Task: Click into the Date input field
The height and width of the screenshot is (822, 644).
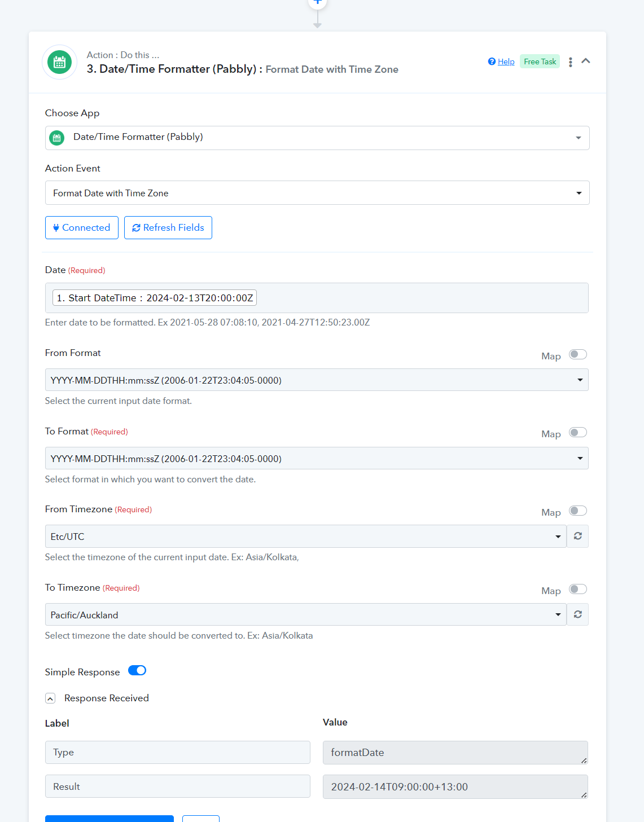Action: pos(317,298)
